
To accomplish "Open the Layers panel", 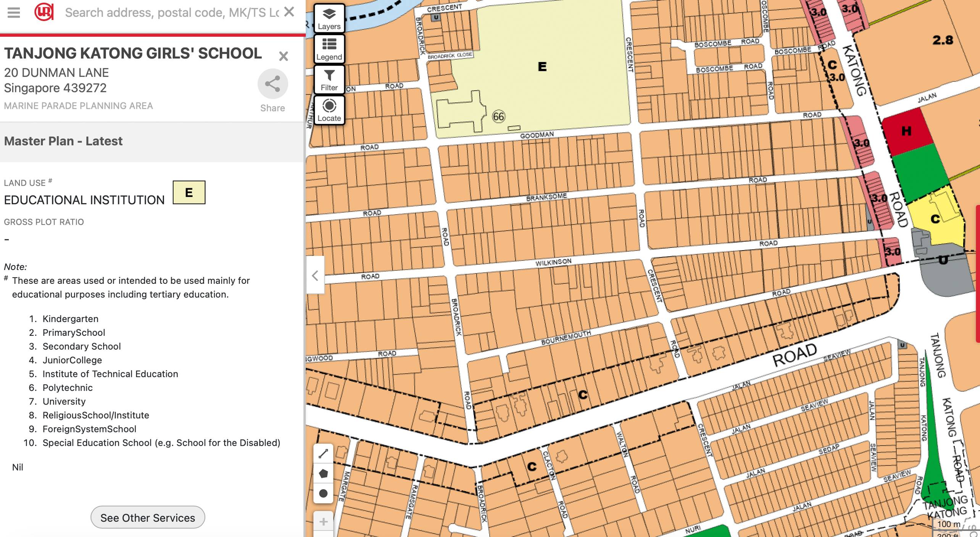I will (x=329, y=18).
